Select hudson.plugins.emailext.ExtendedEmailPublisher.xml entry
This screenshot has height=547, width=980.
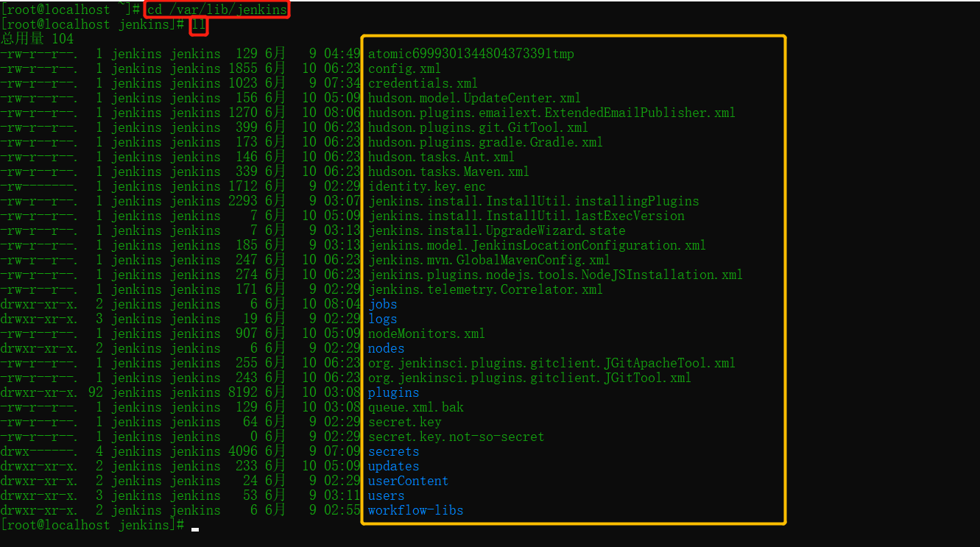552,113
